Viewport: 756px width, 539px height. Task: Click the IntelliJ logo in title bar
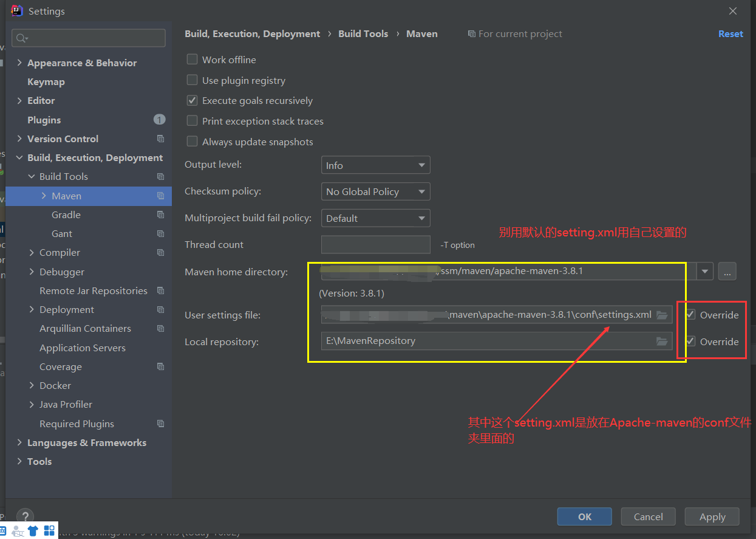coord(17,11)
